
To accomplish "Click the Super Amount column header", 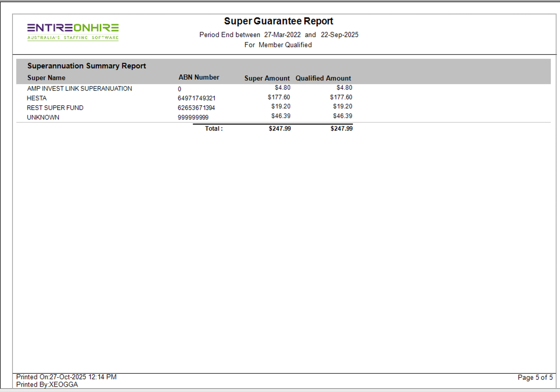I will [267, 79].
